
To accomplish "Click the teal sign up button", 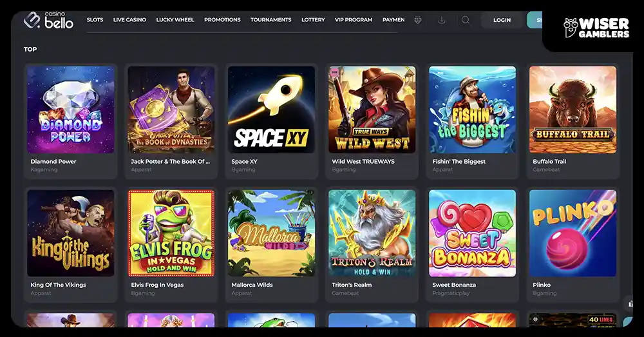I will 535,20.
